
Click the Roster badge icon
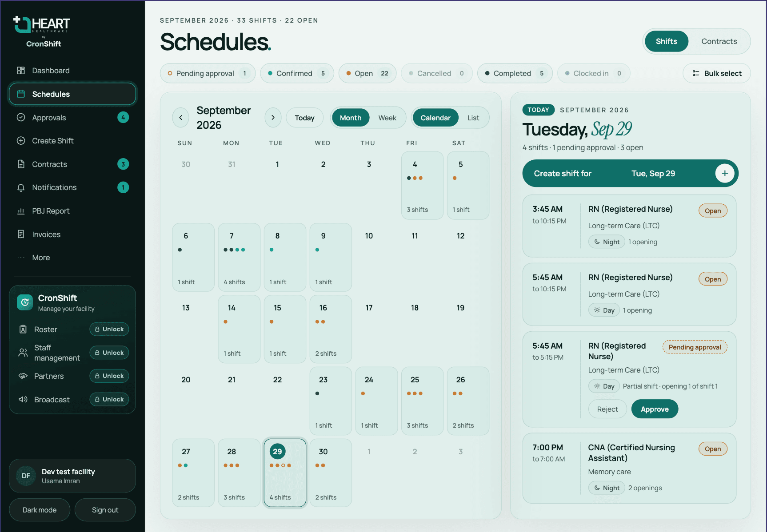[x=23, y=330]
